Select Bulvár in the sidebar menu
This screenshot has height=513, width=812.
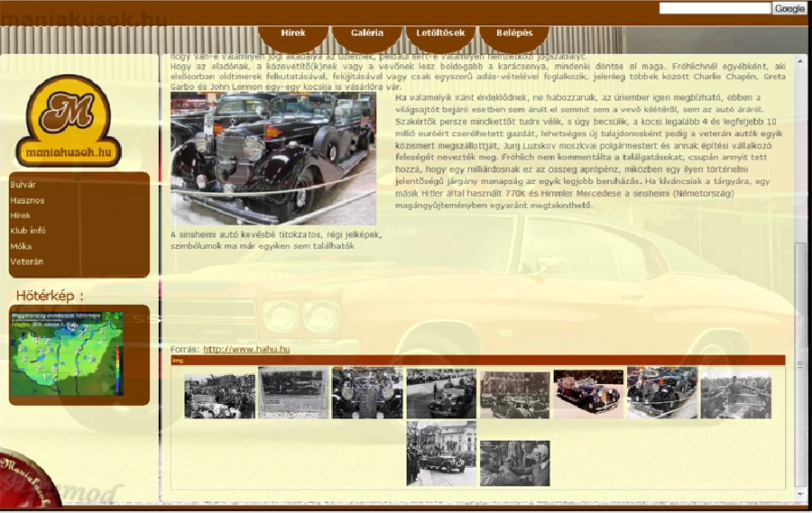[x=23, y=185]
